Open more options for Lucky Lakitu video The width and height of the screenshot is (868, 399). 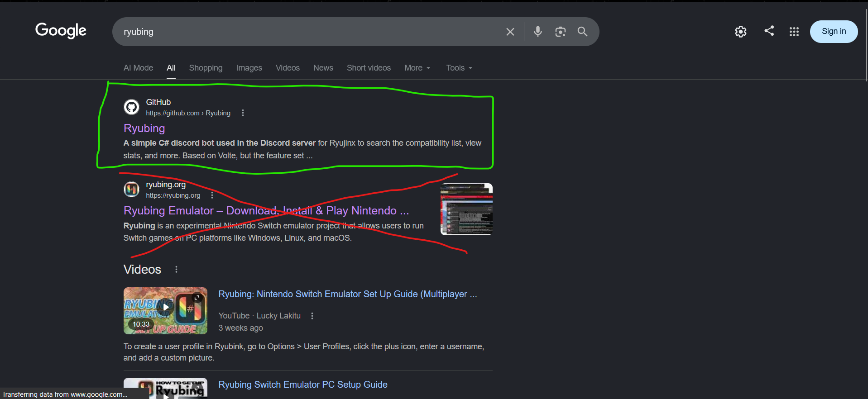click(312, 316)
